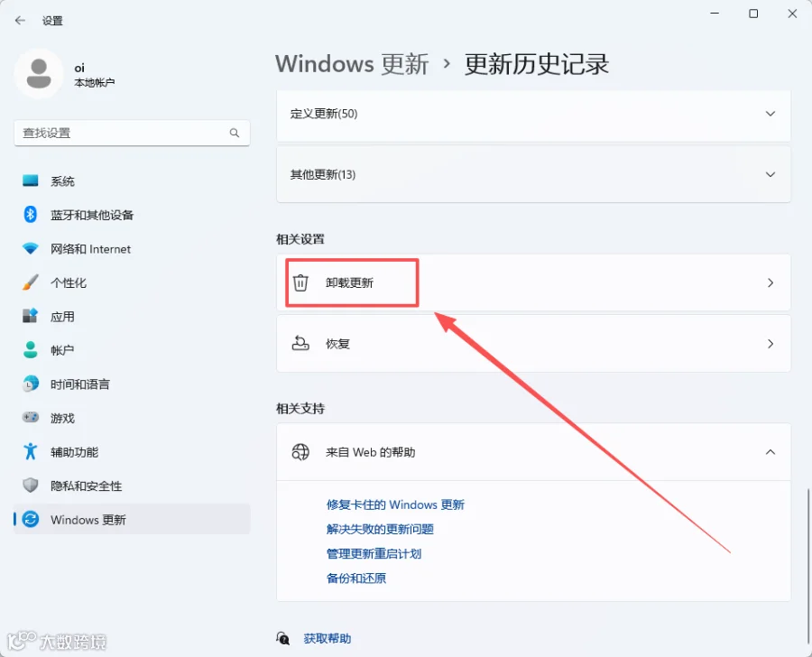Maximize the Settings window
Viewport: 812px width, 657px height.
click(753, 14)
